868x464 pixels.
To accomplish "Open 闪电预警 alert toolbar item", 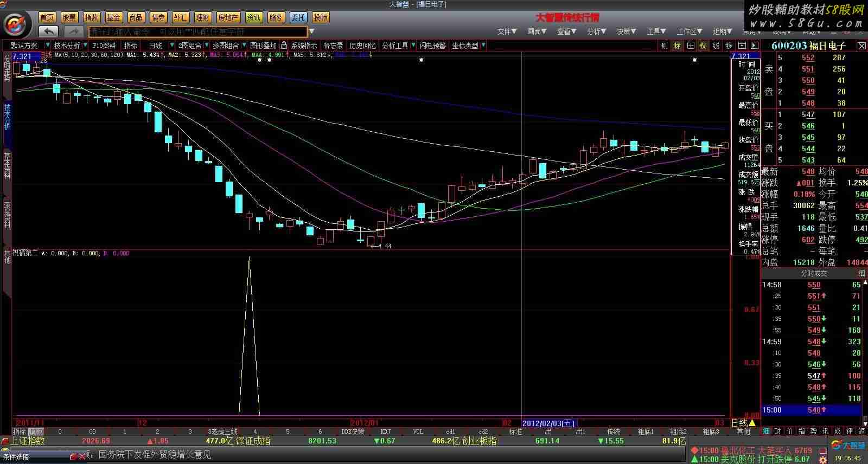I will [433, 46].
